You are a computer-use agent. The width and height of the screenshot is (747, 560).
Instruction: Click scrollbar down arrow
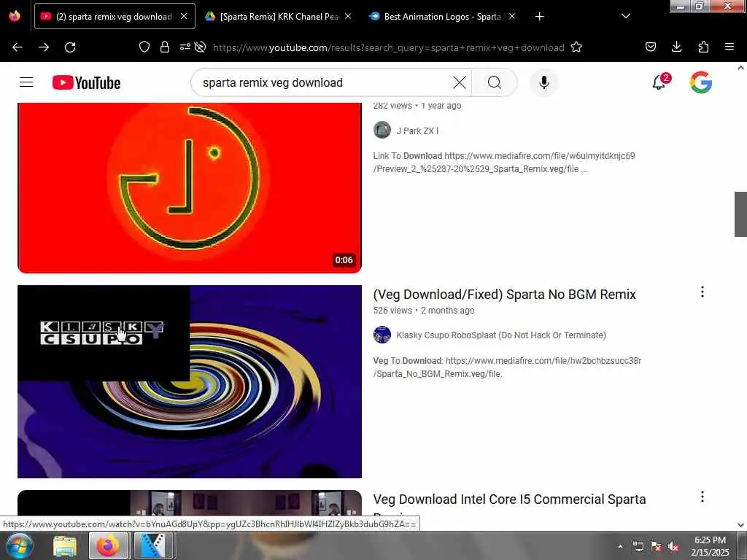[x=740, y=525]
